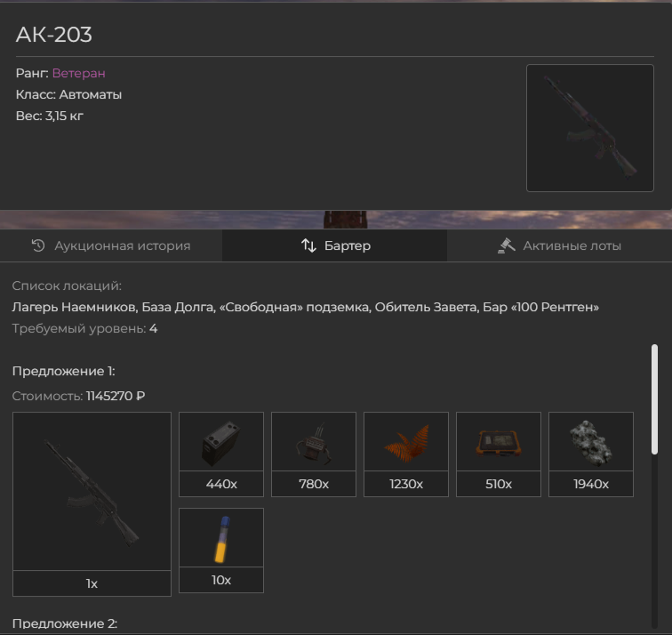This screenshot has height=635, width=672.
Task: Click the 1x quantity label under rifle
Action: [x=92, y=583]
